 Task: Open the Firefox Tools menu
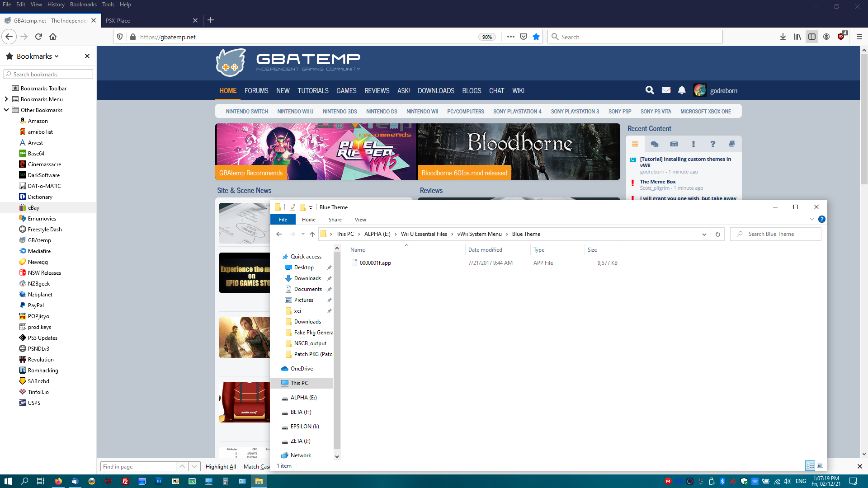(108, 5)
